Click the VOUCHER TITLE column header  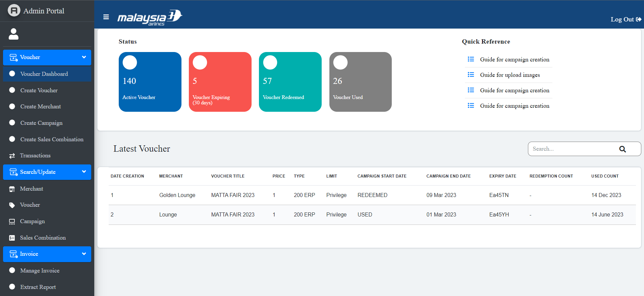point(228,176)
